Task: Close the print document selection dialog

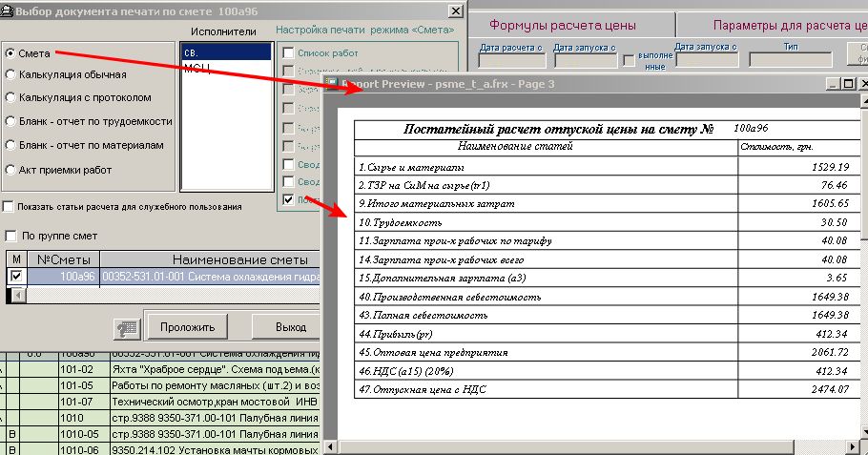Action: pos(453,10)
